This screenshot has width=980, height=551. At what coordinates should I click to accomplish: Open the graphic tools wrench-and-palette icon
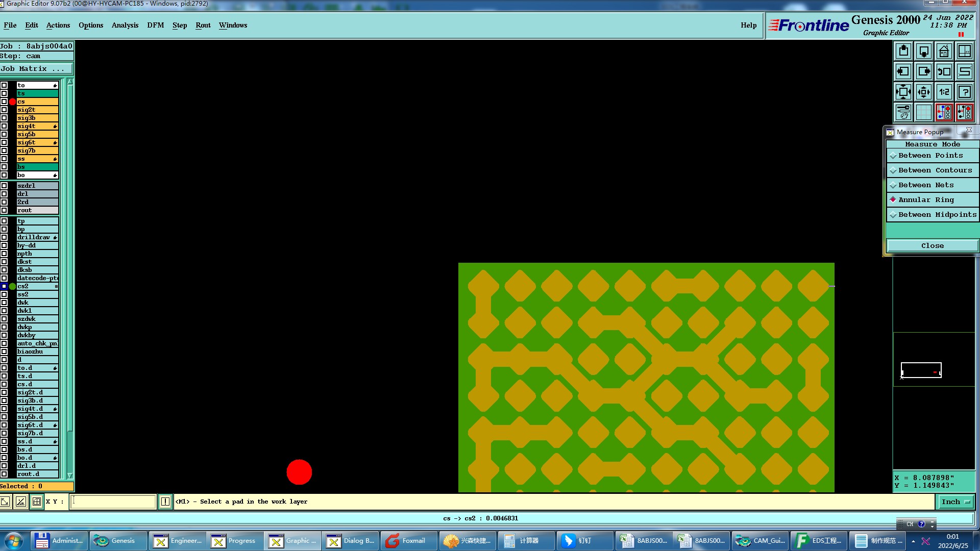pyautogui.click(x=903, y=112)
